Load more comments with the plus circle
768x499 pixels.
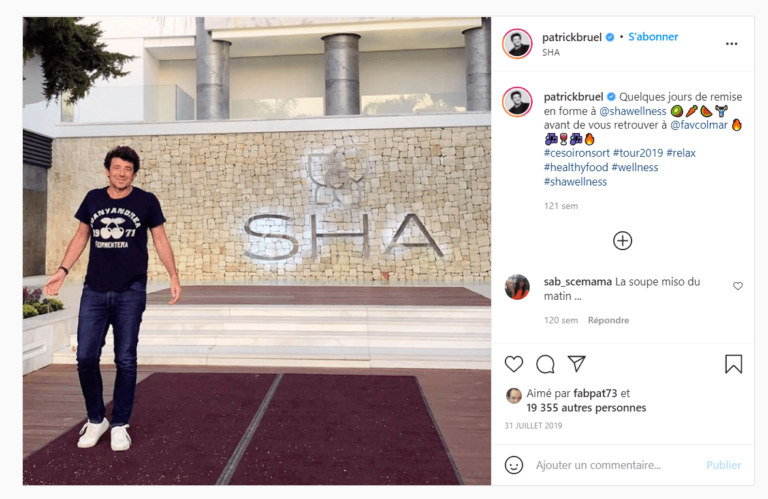click(x=623, y=240)
